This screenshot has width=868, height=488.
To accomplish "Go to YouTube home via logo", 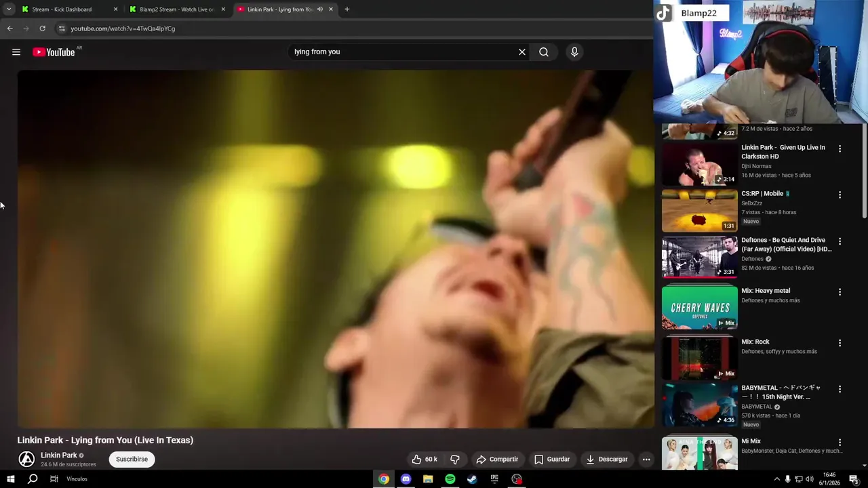I will tap(54, 52).
